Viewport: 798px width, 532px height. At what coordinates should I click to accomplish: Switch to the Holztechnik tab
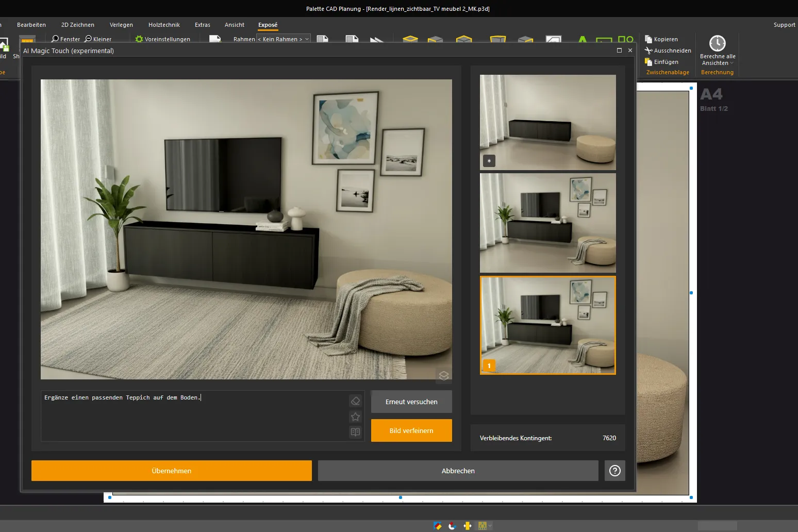(x=164, y=25)
